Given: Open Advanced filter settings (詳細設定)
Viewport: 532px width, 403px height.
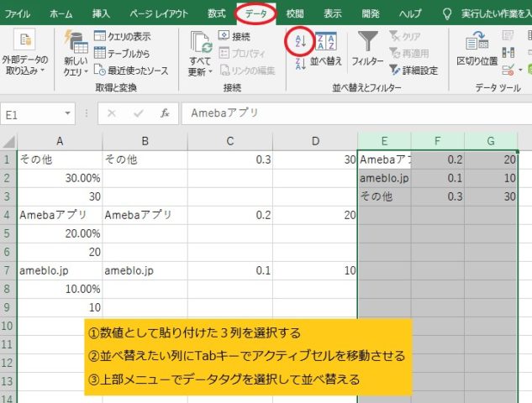Looking at the screenshot, I should 413,71.
